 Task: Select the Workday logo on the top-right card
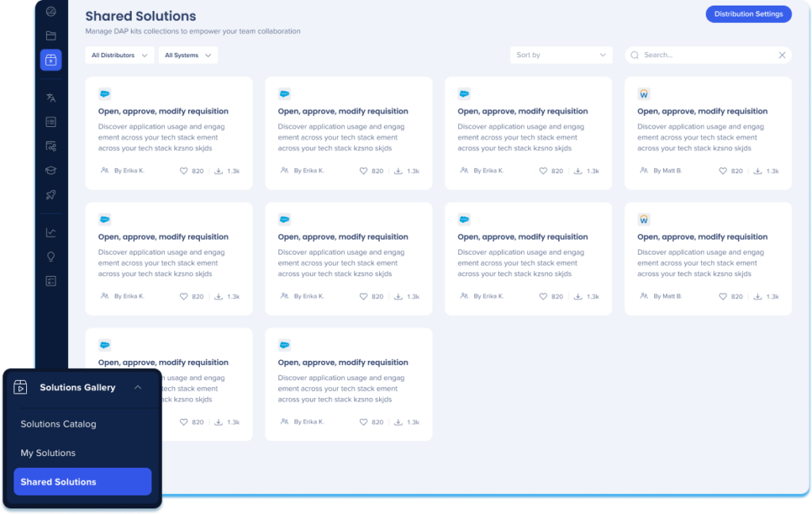click(x=644, y=93)
